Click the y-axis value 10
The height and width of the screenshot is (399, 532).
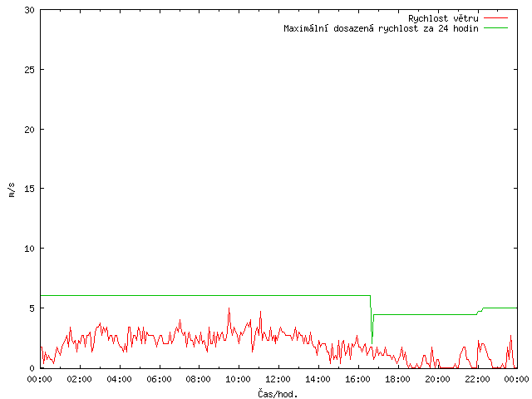(x=30, y=249)
